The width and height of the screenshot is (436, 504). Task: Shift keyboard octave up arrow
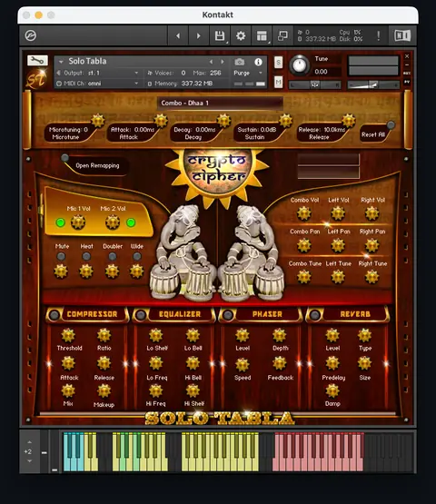[29, 442]
